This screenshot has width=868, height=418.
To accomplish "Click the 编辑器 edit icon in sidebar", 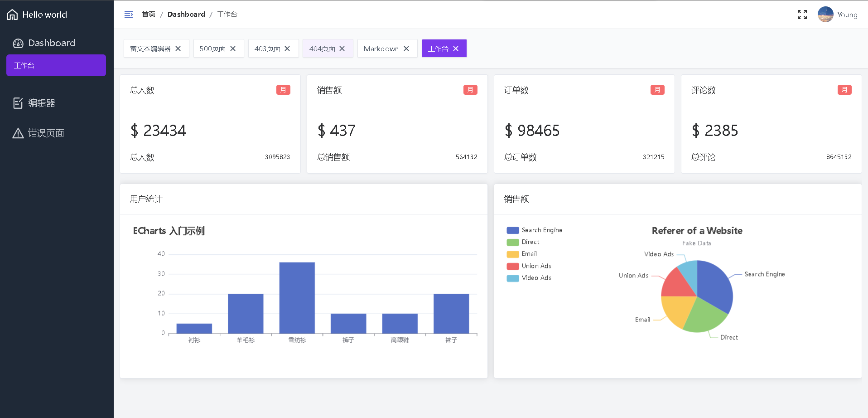I will pyautogui.click(x=18, y=103).
